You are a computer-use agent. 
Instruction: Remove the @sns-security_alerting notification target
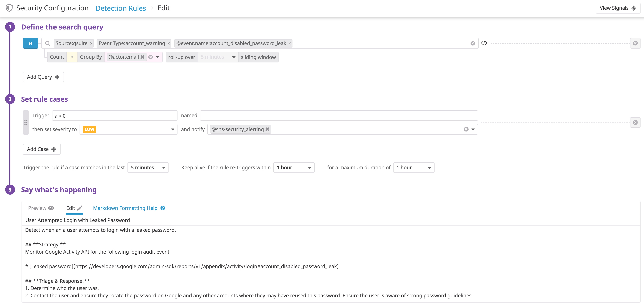(267, 129)
